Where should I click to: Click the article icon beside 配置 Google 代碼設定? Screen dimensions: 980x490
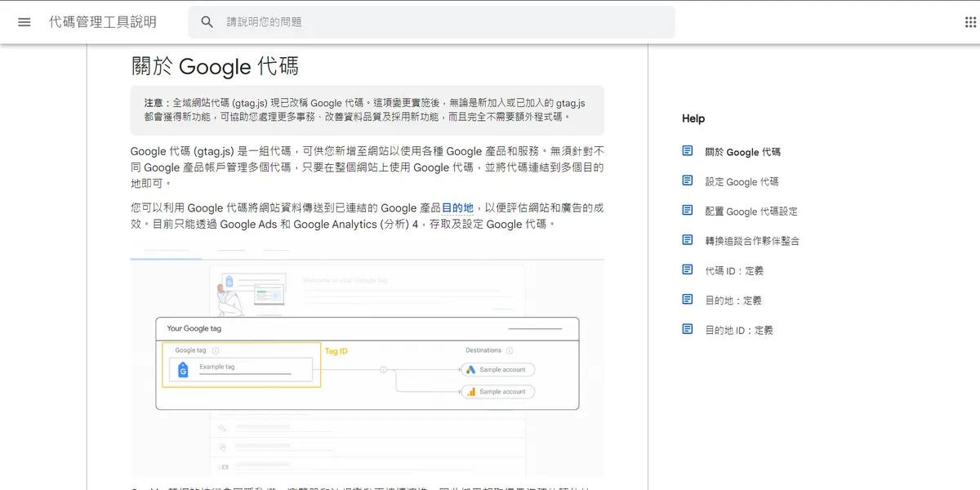coord(688,210)
